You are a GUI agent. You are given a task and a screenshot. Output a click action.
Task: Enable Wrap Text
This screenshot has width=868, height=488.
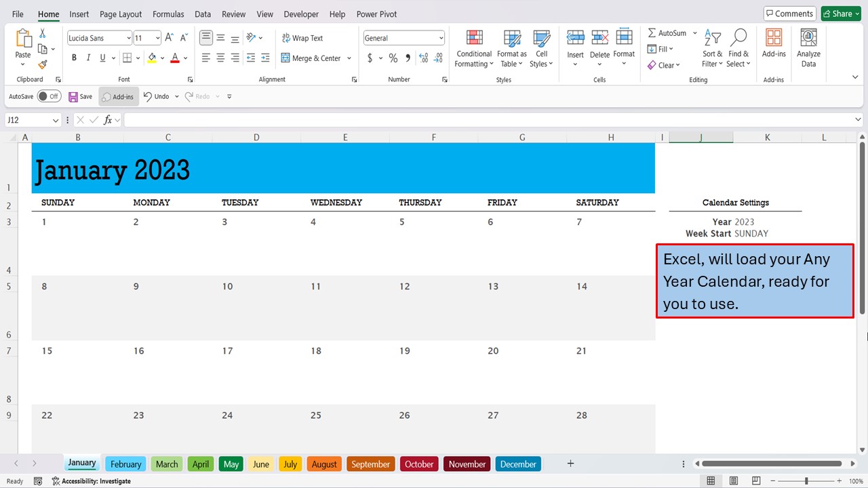coord(302,37)
